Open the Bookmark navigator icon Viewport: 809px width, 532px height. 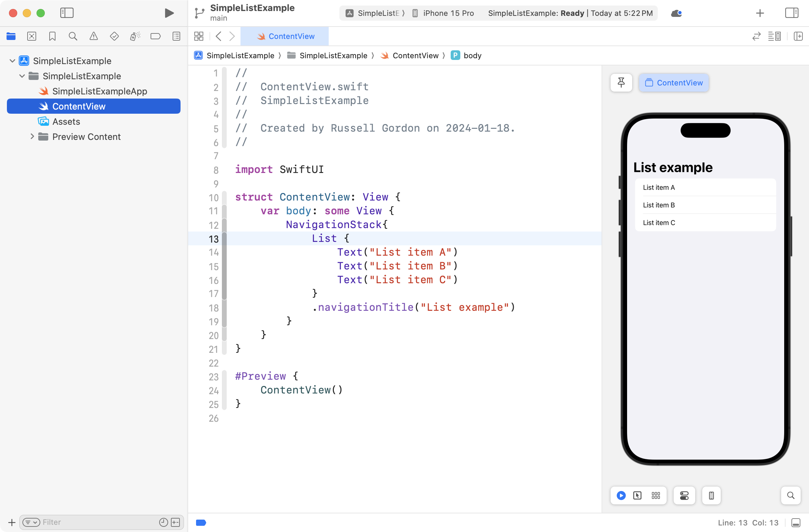pos(52,36)
